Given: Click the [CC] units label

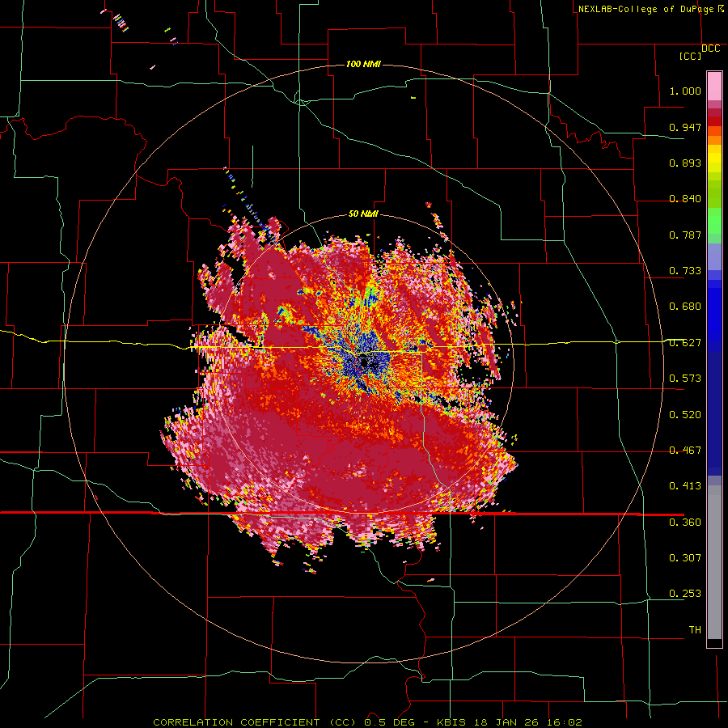Looking at the screenshot, I should click(x=690, y=56).
